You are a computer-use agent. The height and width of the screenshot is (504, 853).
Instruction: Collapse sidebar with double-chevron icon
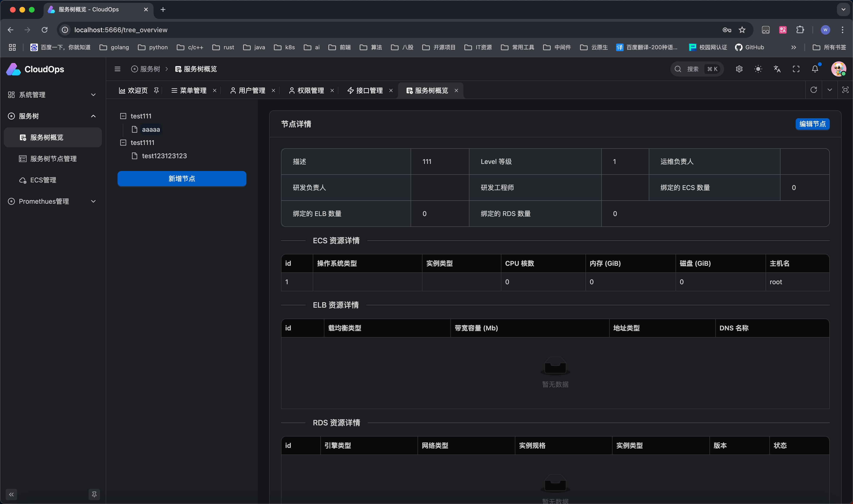pyautogui.click(x=11, y=494)
